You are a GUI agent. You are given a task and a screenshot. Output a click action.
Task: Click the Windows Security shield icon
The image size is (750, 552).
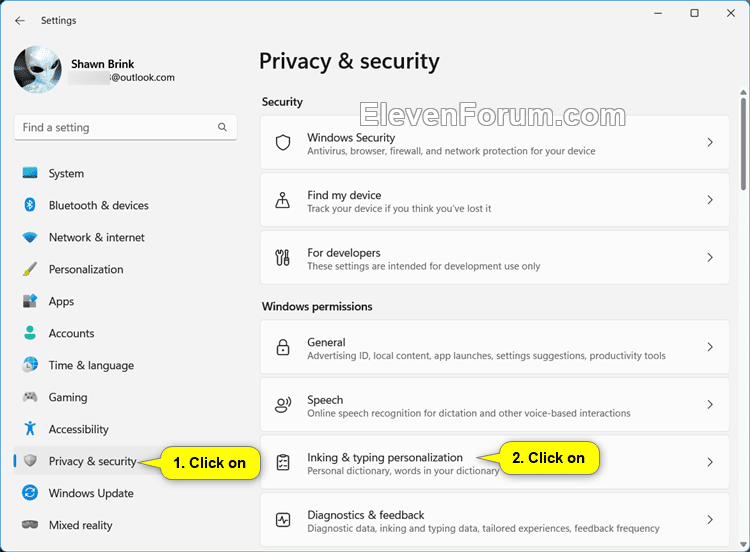(x=283, y=143)
